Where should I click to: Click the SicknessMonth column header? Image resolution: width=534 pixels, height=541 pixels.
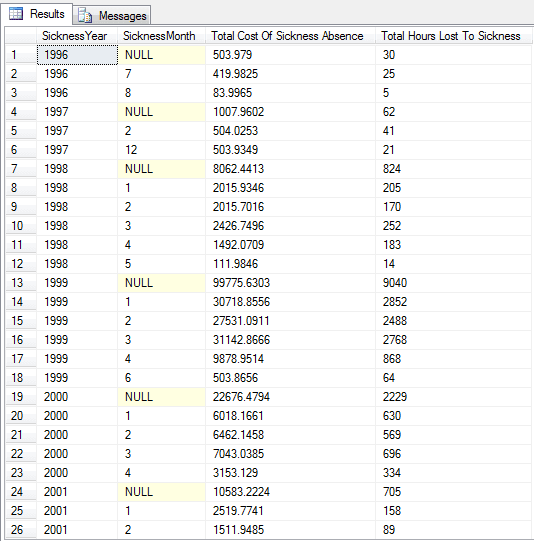pos(161,36)
